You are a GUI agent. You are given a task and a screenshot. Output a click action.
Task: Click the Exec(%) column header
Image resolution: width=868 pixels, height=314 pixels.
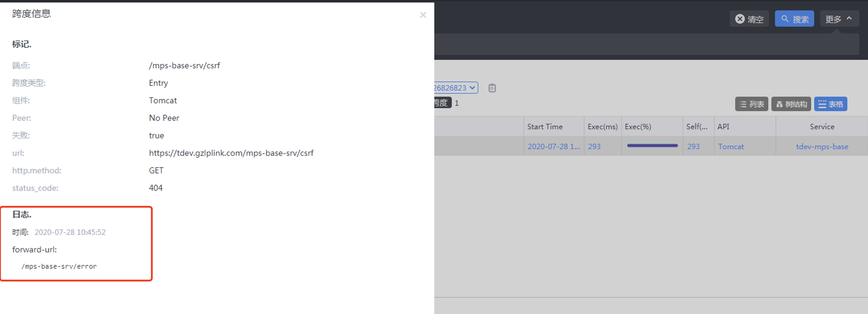pos(638,127)
